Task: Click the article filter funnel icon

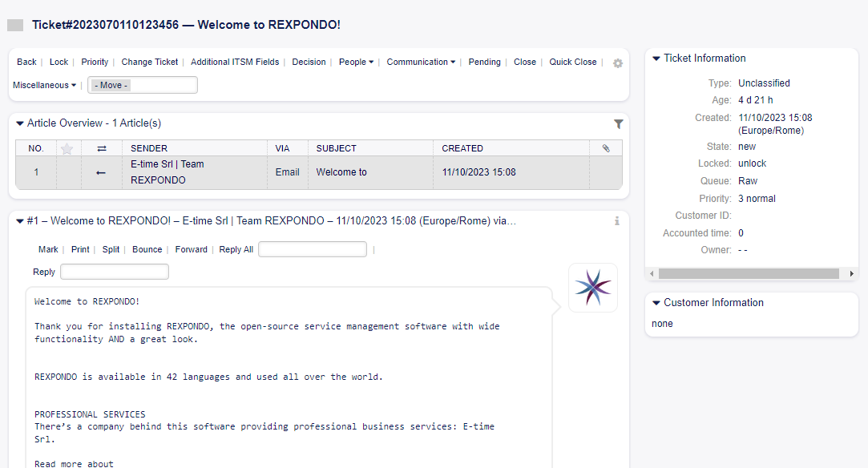Action: coord(618,124)
